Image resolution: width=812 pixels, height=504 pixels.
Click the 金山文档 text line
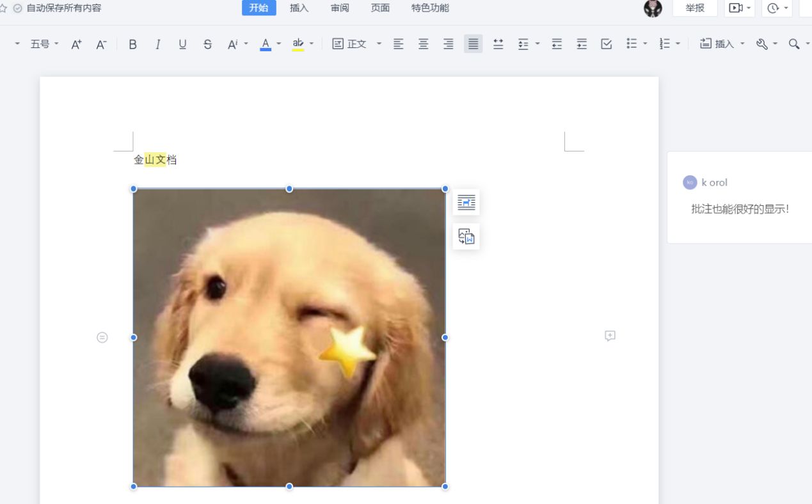[x=155, y=160]
